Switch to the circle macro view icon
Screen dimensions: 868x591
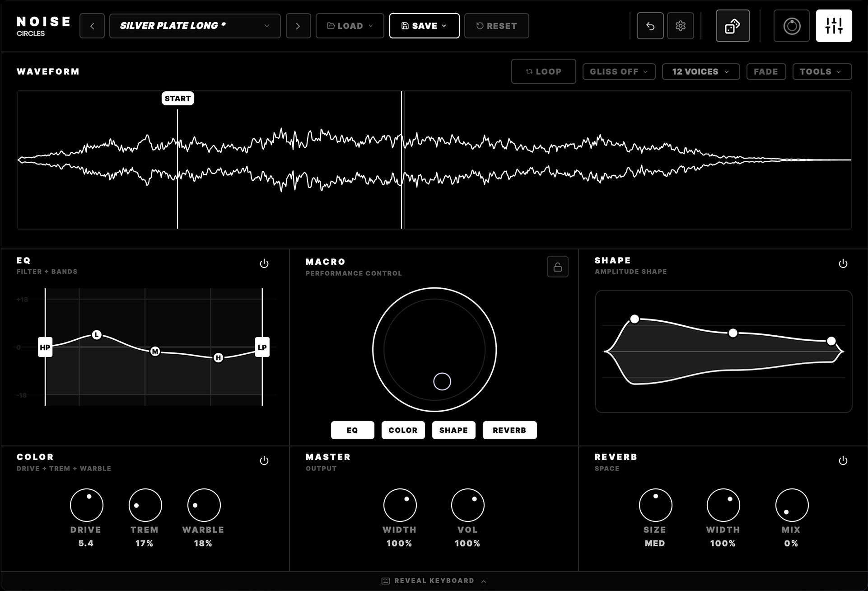[x=791, y=26]
